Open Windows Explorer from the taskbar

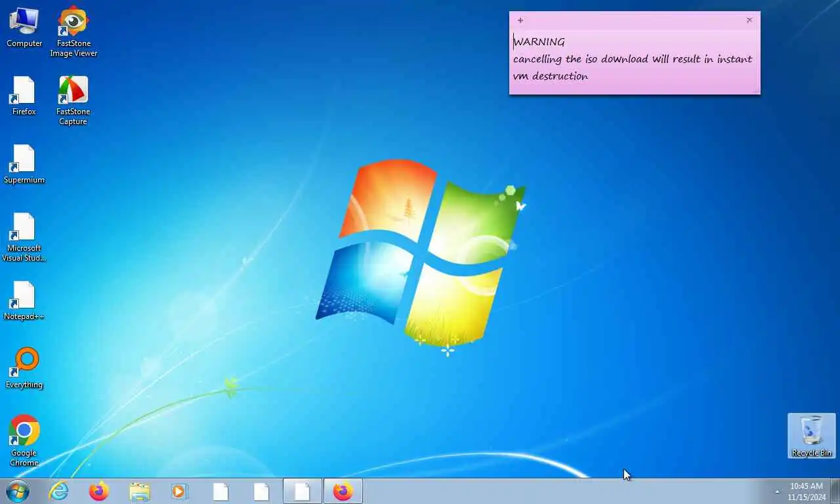[140, 491]
